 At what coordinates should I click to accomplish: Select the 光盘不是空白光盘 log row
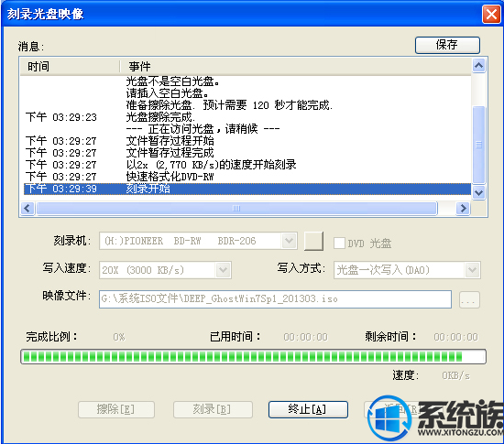pos(247,81)
